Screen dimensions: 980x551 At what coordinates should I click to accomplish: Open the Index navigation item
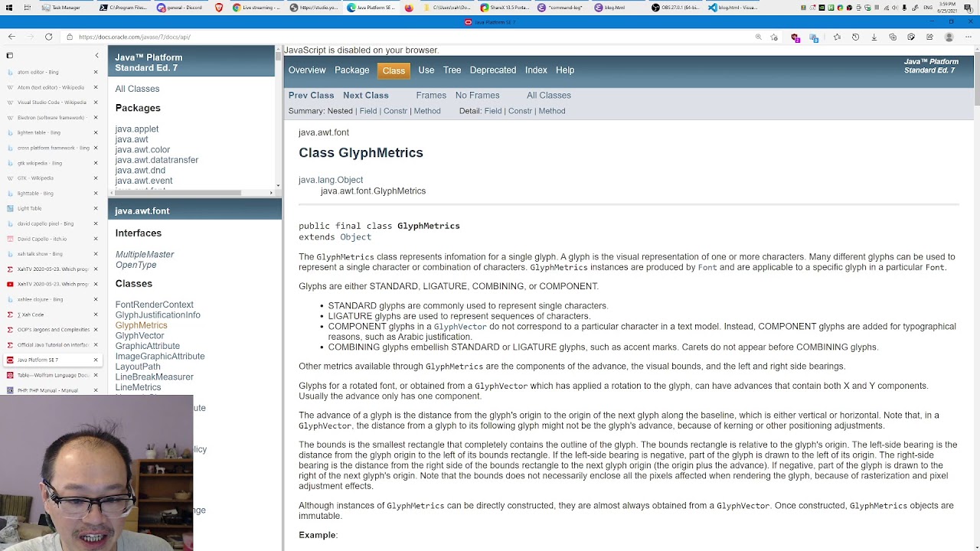536,70
